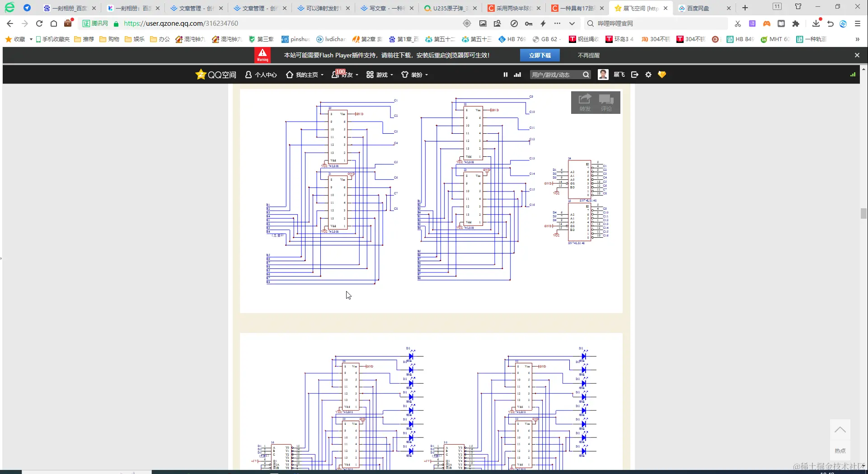Close the Flash Player warning bar
The width and height of the screenshot is (868, 474).
coord(857,55)
